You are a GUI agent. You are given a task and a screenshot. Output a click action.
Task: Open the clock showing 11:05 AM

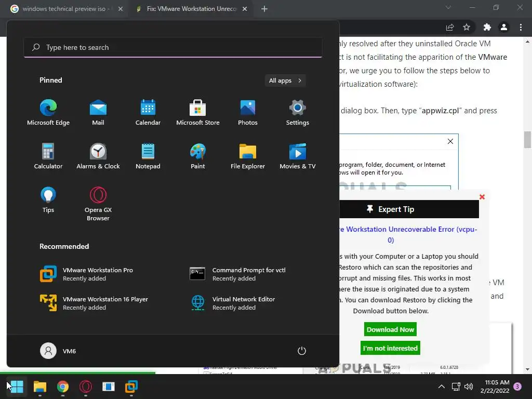(x=495, y=387)
